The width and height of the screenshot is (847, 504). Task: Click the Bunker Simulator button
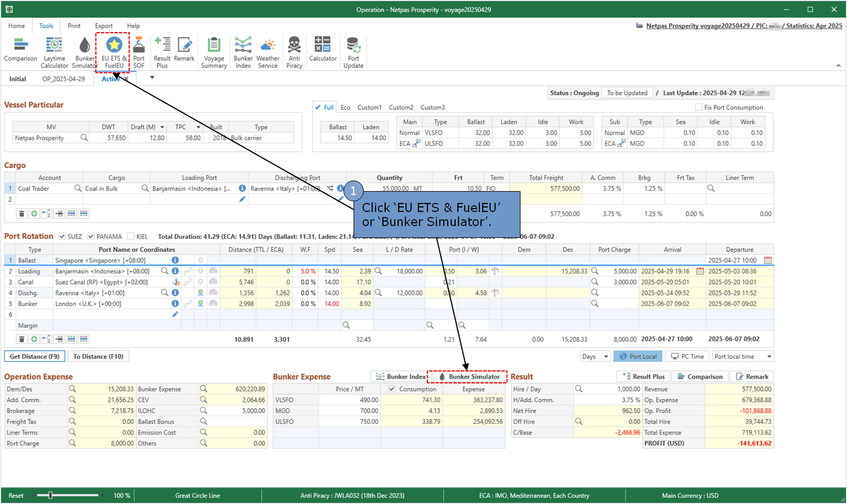pyautogui.click(x=469, y=377)
